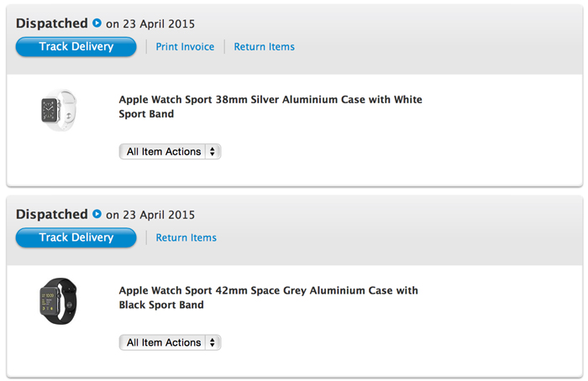588x381 pixels.
Task: Click the first Dispatched status heading
Action: [52, 23]
